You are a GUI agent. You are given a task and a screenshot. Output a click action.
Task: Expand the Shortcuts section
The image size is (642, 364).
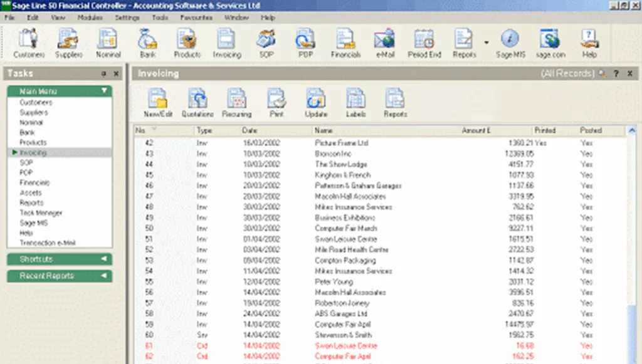coord(104,259)
